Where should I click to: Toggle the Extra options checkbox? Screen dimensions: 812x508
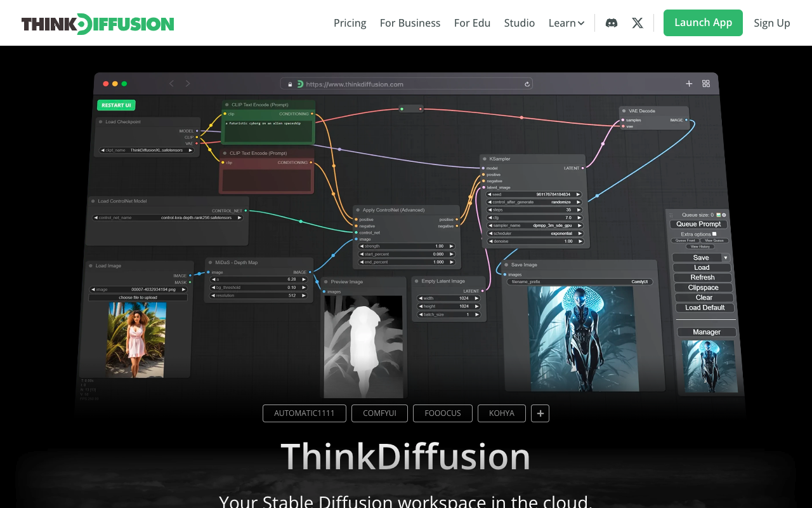point(714,234)
